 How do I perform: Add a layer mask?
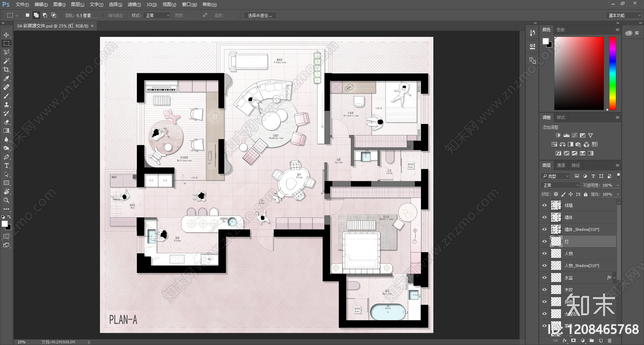573,341
